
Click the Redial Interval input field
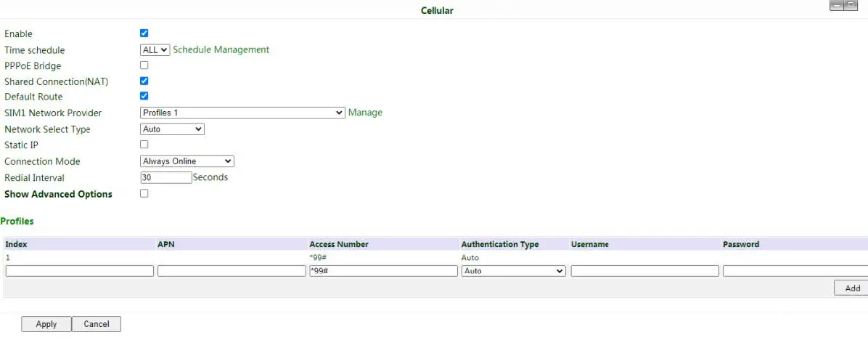click(x=165, y=177)
